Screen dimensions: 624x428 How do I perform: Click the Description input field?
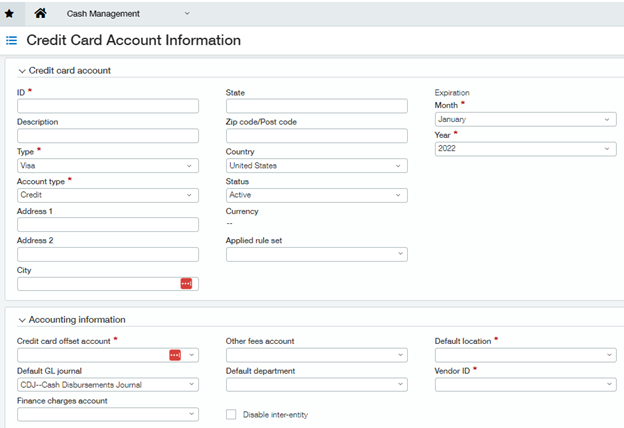pyautogui.click(x=108, y=136)
